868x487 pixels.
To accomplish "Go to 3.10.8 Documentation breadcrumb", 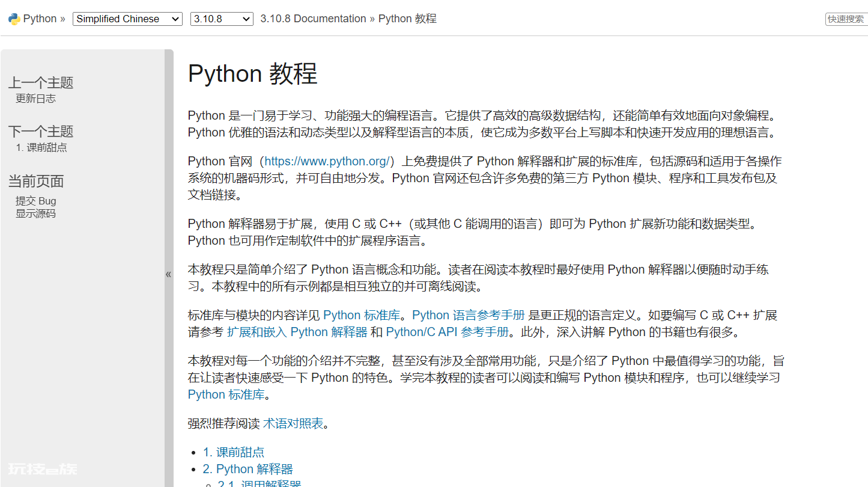I will point(313,19).
